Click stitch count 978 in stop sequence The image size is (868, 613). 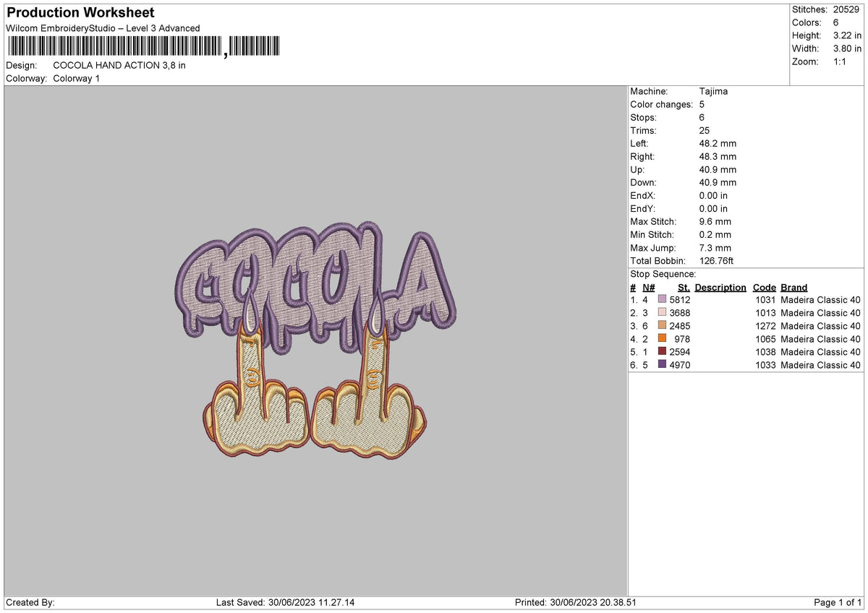pyautogui.click(x=682, y=338)
